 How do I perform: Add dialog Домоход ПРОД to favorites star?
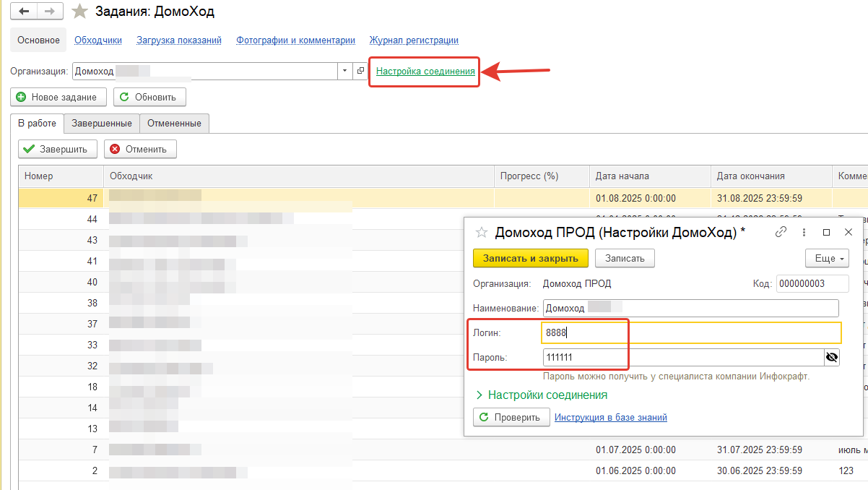coord(481,232)
